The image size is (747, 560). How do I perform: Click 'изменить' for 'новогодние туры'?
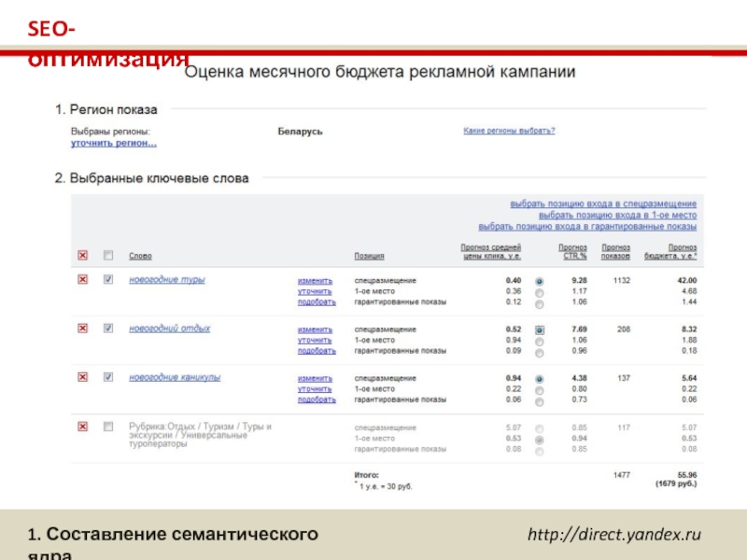point(315,281)
